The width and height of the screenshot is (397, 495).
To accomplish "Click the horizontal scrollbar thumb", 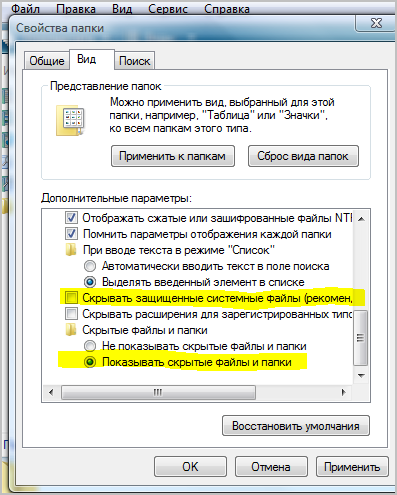I will 158,392.
